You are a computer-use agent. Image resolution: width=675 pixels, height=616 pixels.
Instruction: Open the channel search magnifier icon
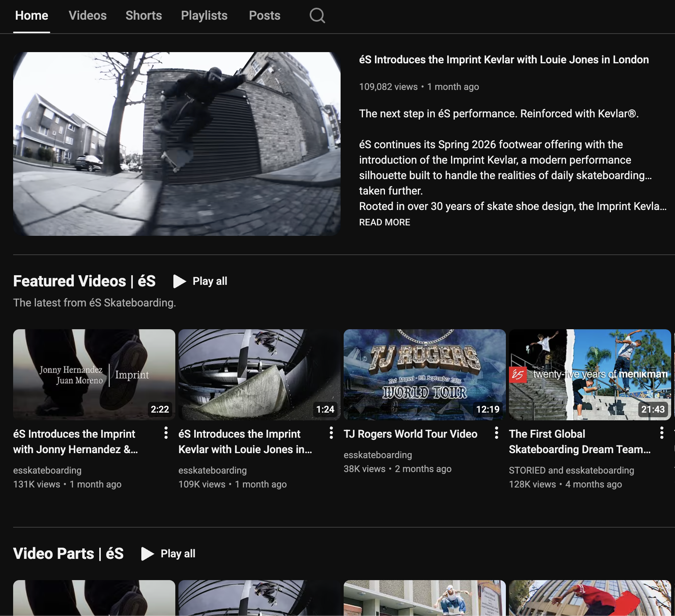click(317, 16)
